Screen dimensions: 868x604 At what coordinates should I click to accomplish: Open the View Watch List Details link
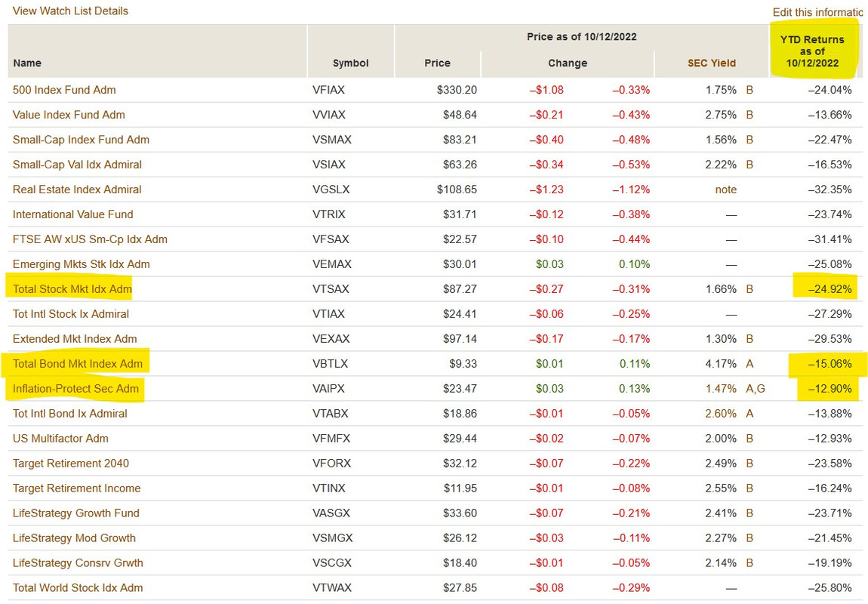[x=70, y=11]
